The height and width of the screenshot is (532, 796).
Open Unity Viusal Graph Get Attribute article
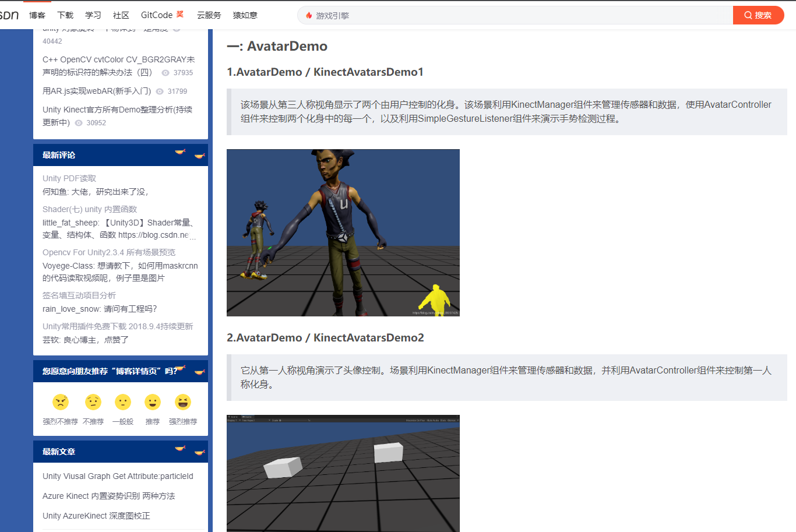[x=118, y=476]
